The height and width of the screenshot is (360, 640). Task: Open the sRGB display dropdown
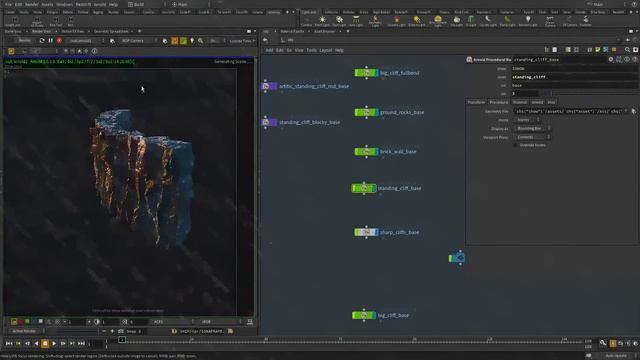[x=220, y=322]
